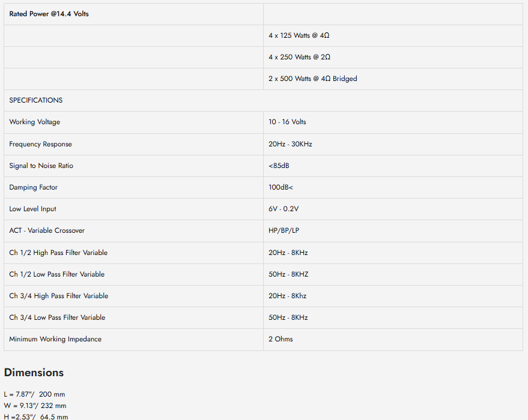
Task: Click Ch 3/4 Low Pass Filter Variable label
Action: point(57,318)
